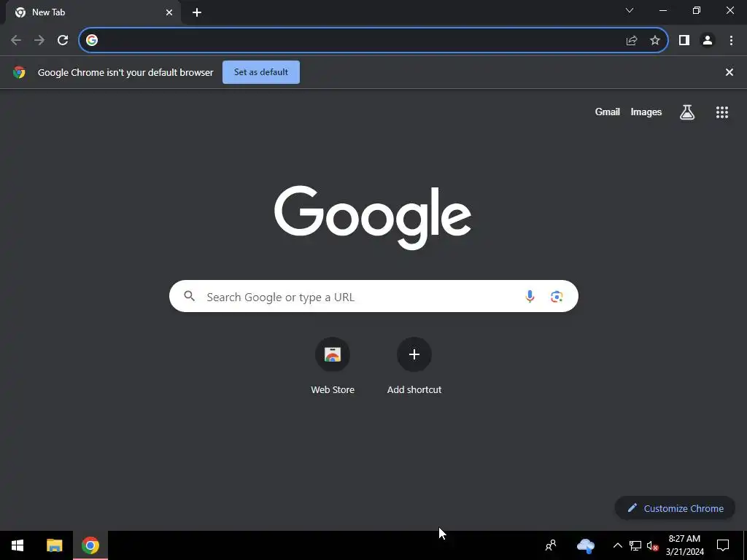Open the Action Center notifications icon
Screen dimensions: 747x560
coord(723,545)
